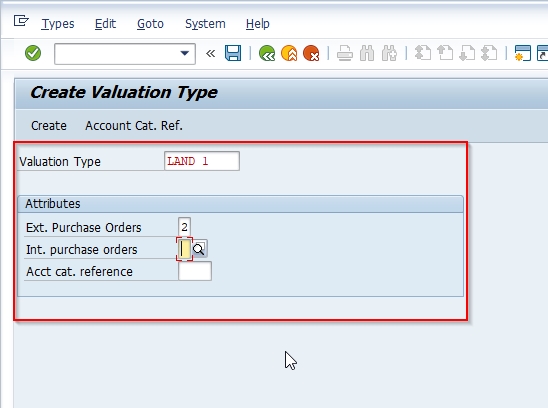548x408 pixels.
Task: Open the search help for Int. purchase orders
Action: (199, 249)
